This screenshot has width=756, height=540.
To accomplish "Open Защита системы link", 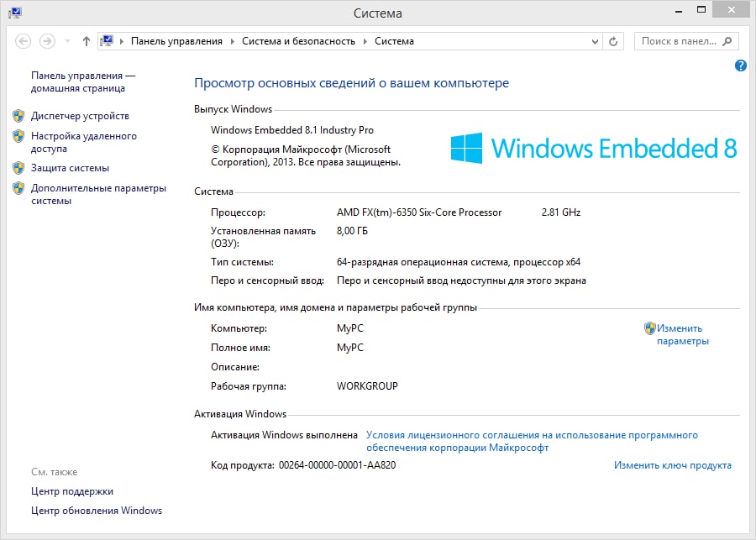I will click(x=70, y=168).
